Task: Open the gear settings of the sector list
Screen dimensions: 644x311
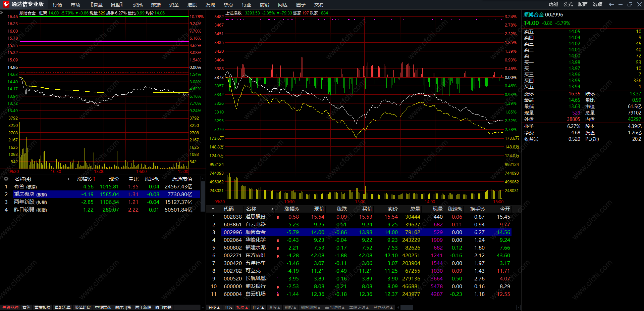Action: pyautogui.click(x=6, y=179)
